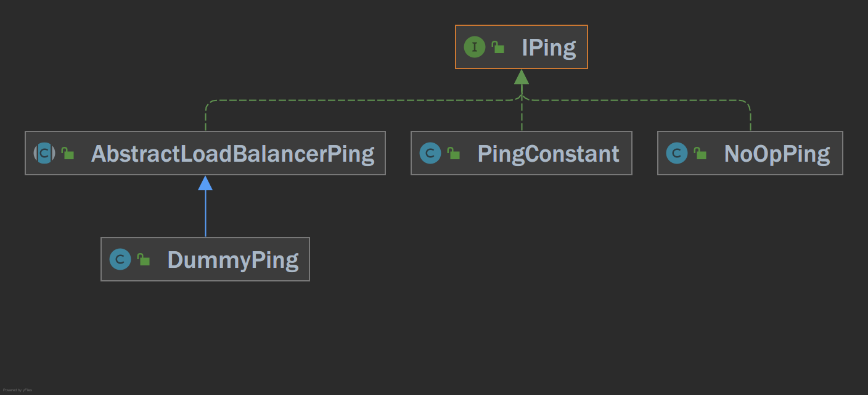
Task: Select the AbstractLoadBalancerPing class name
Action: tap(232, 154)
